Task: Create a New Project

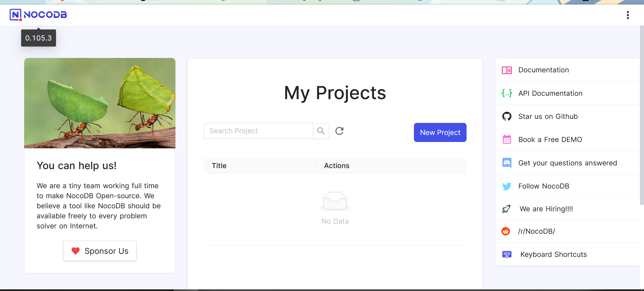Action: coord(440,132)
